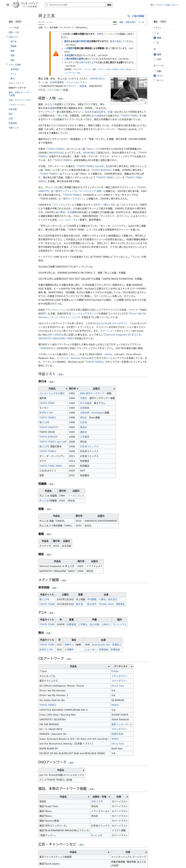186x868 pixels.
Task: Open 隣人13号 link in 実写映画 table
Action: pos(44,599)
